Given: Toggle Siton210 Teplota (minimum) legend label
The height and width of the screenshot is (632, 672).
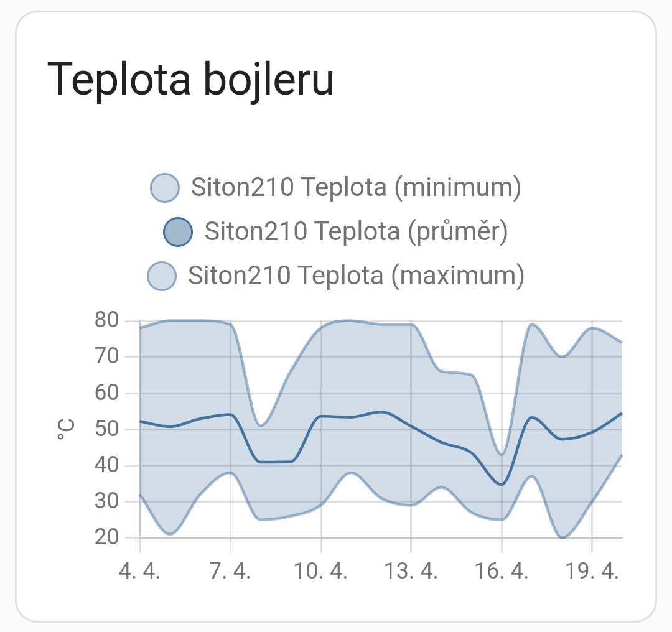Looking at the screenshot, I should click(356, 188).
